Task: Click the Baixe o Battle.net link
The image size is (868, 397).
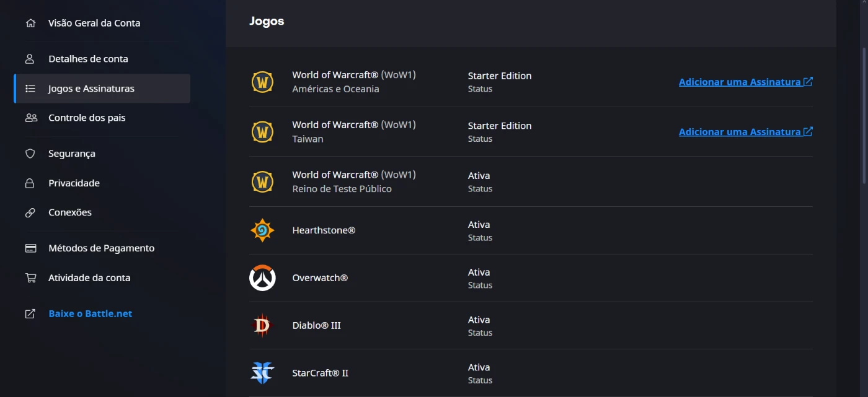Action: pyautogui.click(x=91, y=314)
